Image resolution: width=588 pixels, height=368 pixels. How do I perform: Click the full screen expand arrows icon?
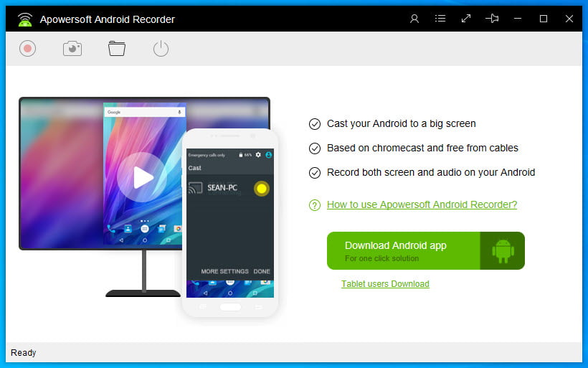point(466,19)
